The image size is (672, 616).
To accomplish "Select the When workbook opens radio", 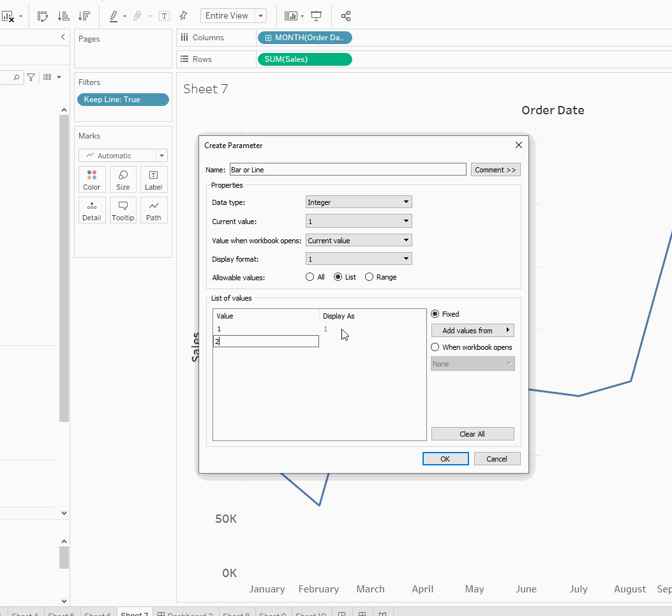I will (x=435, y=347).
